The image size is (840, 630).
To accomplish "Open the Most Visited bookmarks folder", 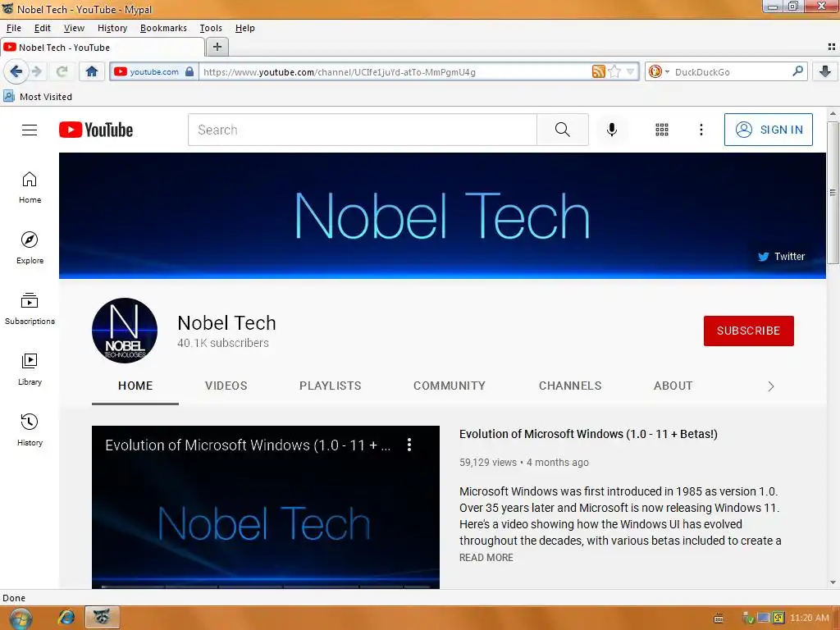I will (38, 97).
